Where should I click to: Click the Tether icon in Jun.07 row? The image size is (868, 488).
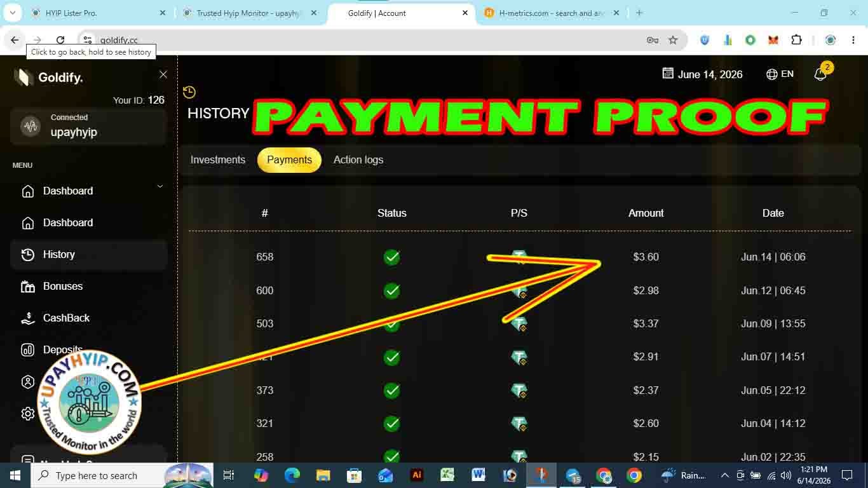(519, 357)
